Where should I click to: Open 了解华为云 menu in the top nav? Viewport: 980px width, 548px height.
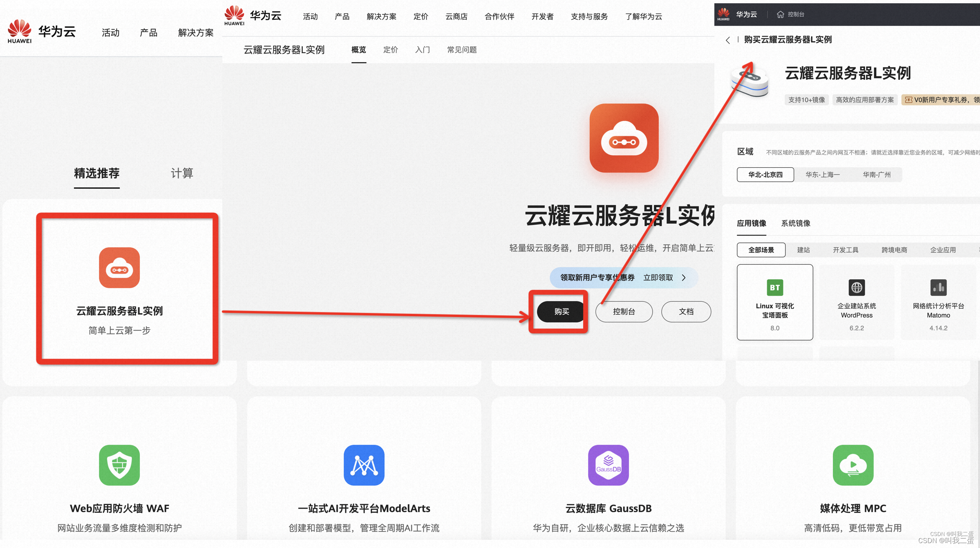pos(644,16)
